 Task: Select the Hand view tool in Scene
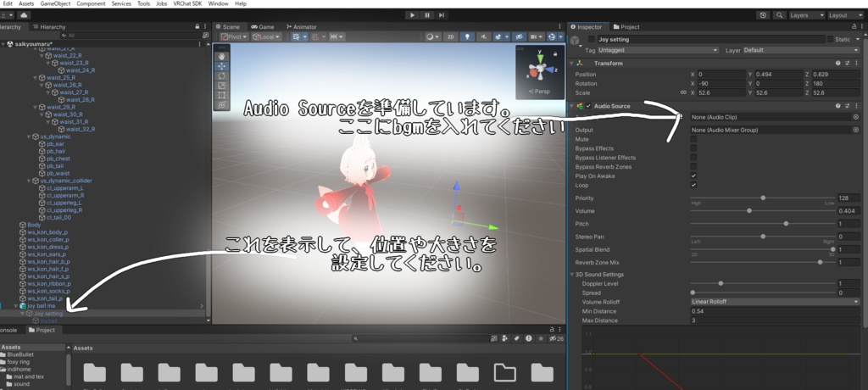point(221,56)
